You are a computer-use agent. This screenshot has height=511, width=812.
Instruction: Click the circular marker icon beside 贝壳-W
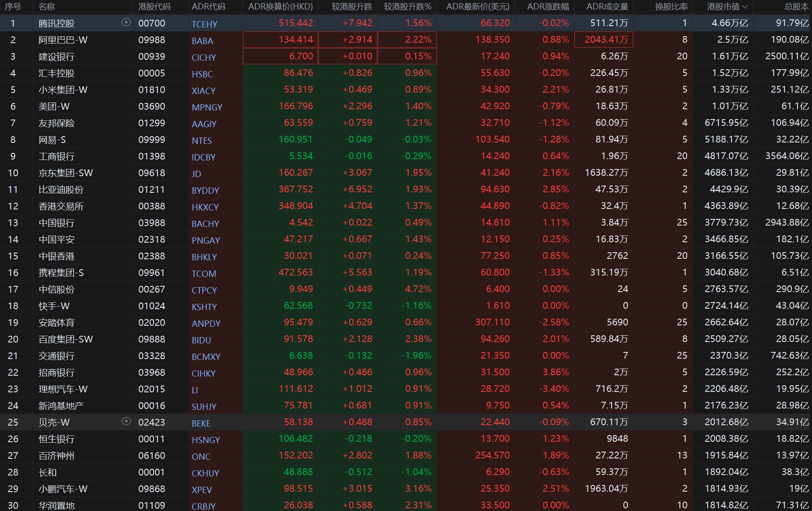coord(126,422)
